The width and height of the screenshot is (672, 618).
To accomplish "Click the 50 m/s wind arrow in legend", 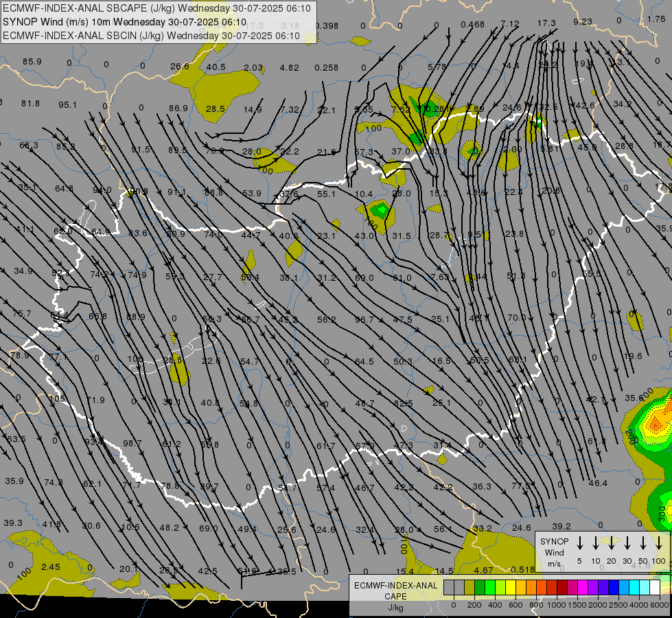I will point(643,543).
